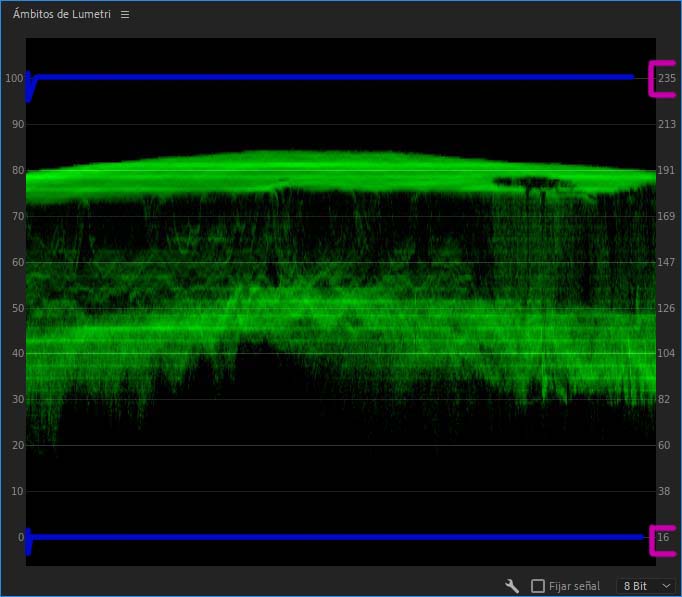Image resolution: width=682 pixels, height=597 pixels.
Task: Click the 82 value on right scale
Action: click(x=664, y=399)
